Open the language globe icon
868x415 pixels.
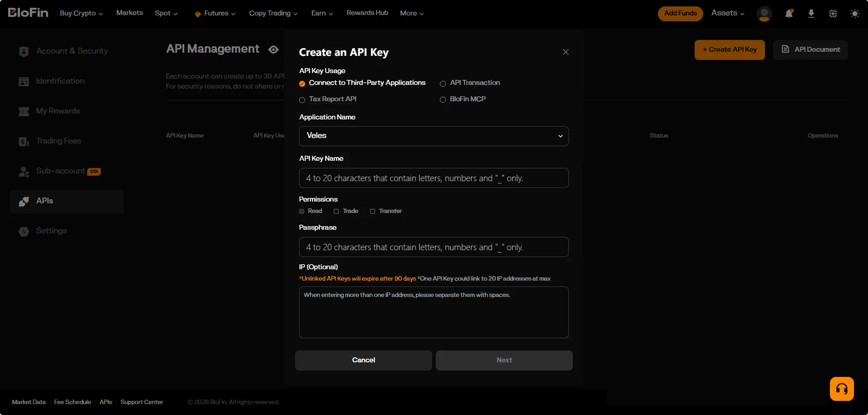coord(833,14)
